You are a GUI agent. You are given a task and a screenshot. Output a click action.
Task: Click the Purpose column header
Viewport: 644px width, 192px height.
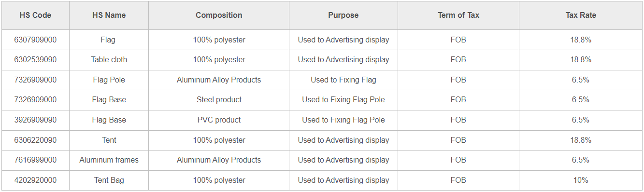click(x=343, y=15)
